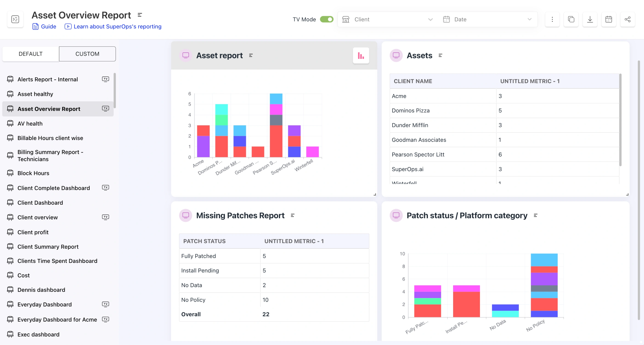
Task: Click TV icon next to Asset Overview Report
Action: [105, 108]
